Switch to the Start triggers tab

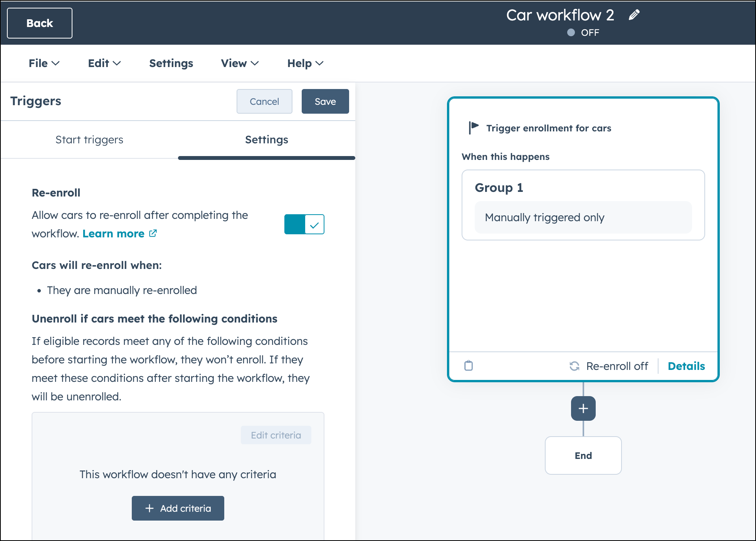[89, 139]
